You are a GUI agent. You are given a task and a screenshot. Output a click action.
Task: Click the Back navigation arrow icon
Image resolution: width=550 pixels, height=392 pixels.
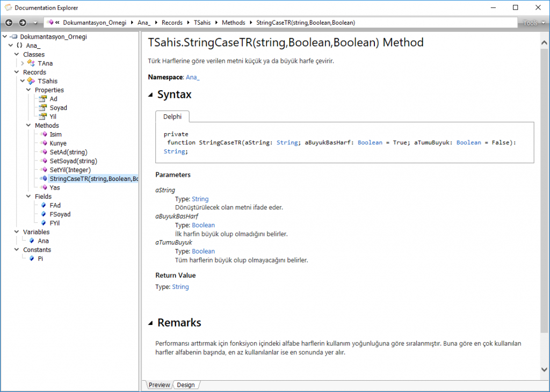pos(9,23)
